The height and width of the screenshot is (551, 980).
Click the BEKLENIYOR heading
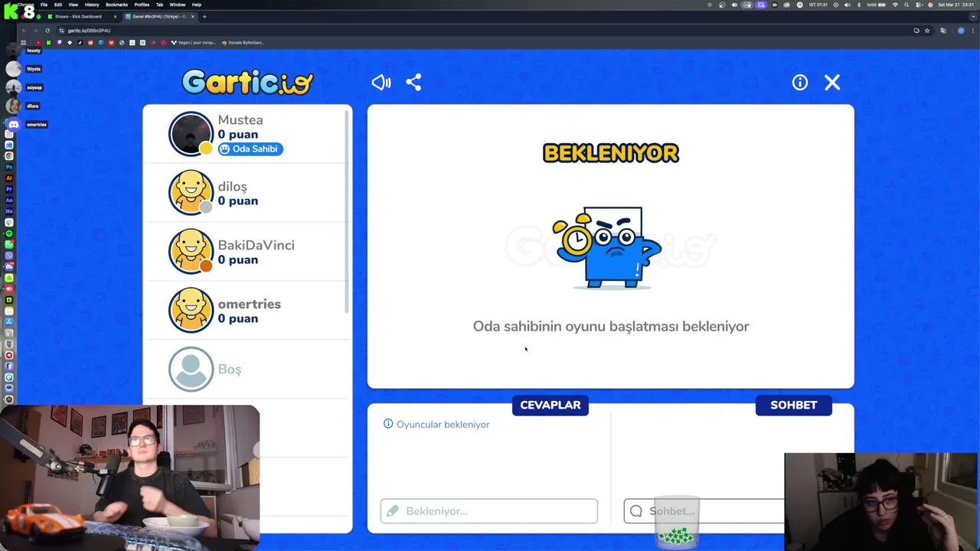(x=611, y=153)
